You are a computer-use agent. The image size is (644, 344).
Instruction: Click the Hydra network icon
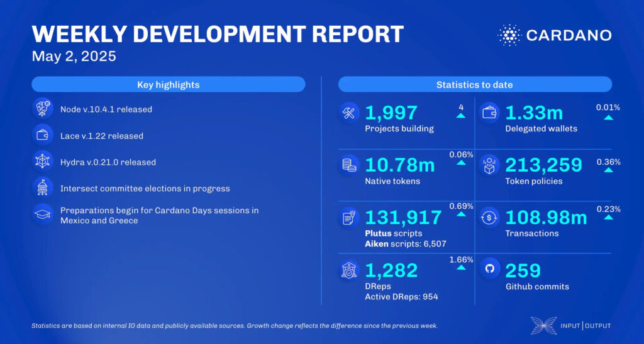42,162
